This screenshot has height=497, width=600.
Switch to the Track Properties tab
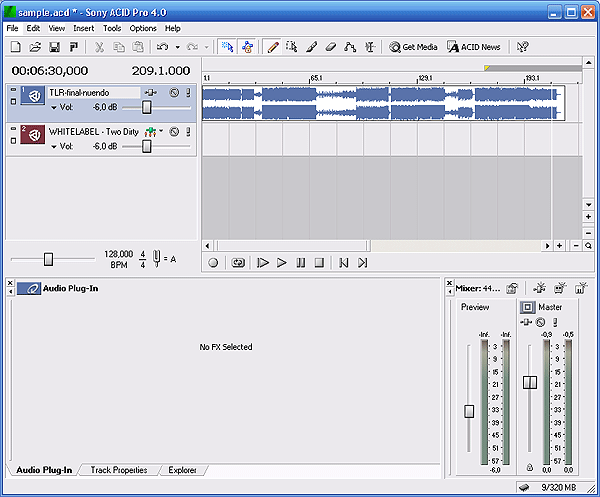coord(119,470)
